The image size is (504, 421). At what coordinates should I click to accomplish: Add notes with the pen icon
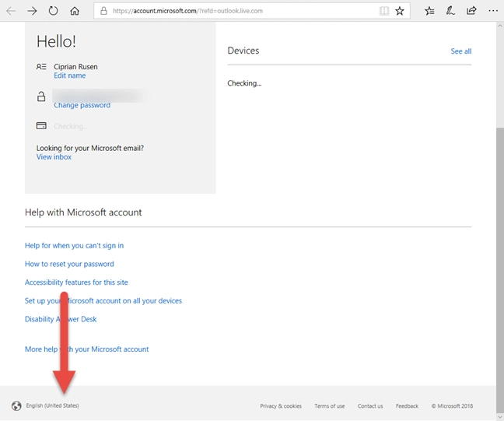click(x=450, y=11)
